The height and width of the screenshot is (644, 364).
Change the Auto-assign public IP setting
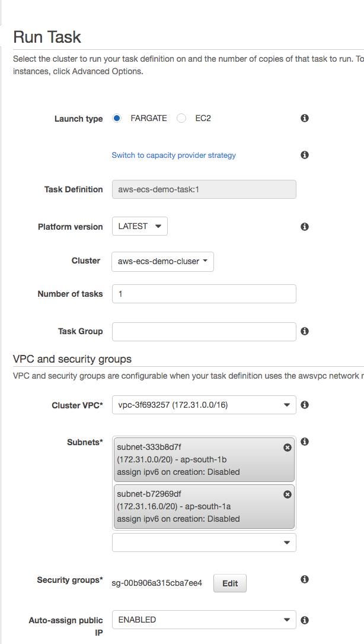[x=204, y=620]
